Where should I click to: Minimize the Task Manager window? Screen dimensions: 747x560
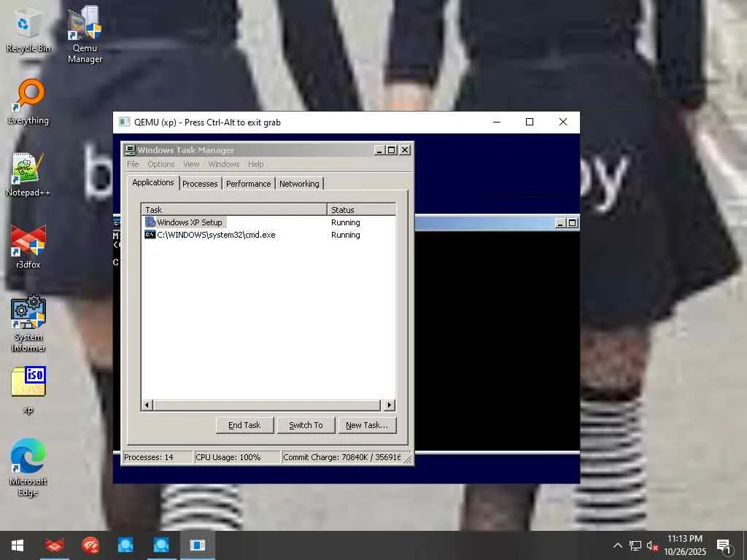(379, 150)
